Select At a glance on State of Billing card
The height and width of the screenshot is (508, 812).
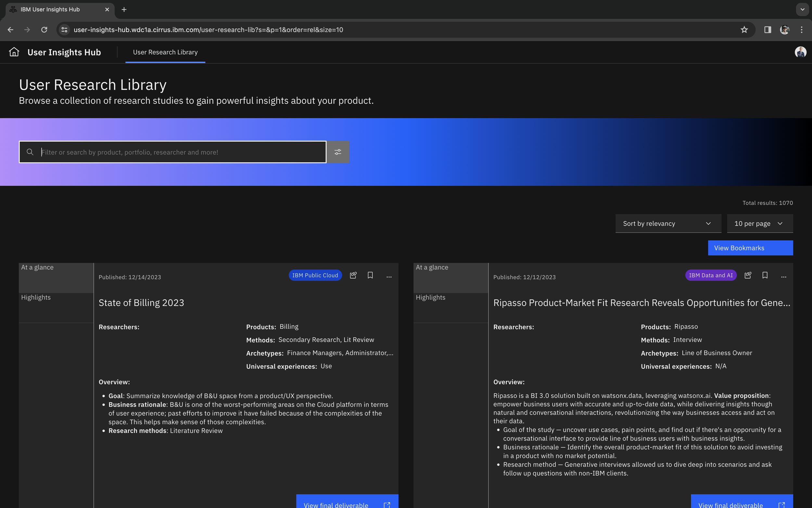[56, 278]
